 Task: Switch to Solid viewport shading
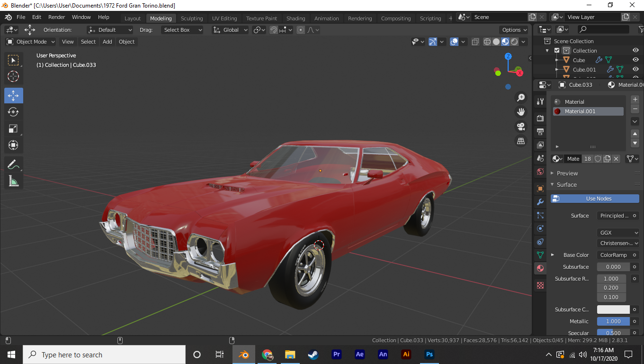point(496,42)
